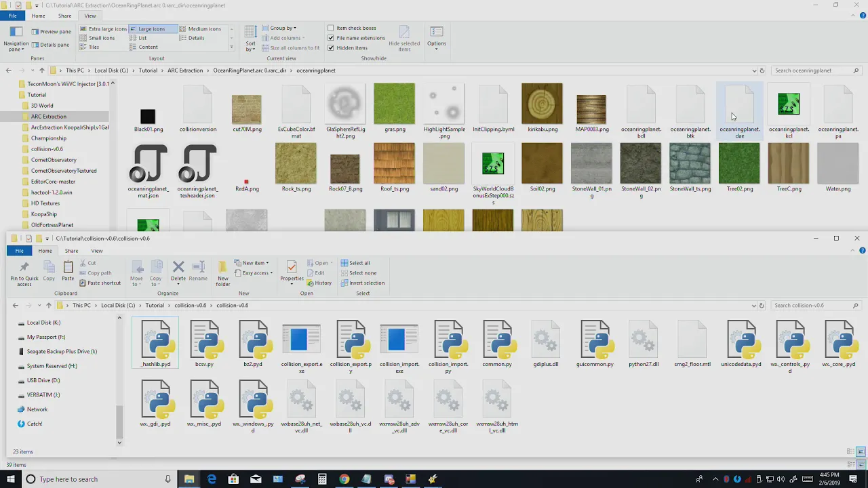Go back in collision-v0.6 window

pyautogui.click(x=15, y=306)
